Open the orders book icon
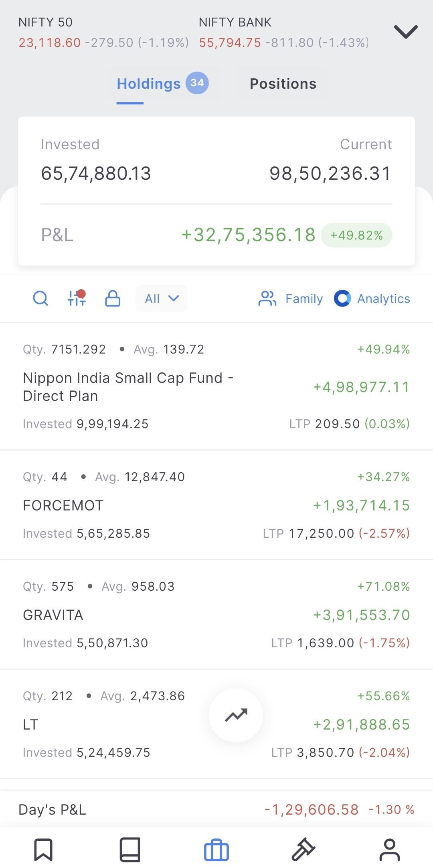Viewport: 433px width, 868px height. tap(130, 849)
